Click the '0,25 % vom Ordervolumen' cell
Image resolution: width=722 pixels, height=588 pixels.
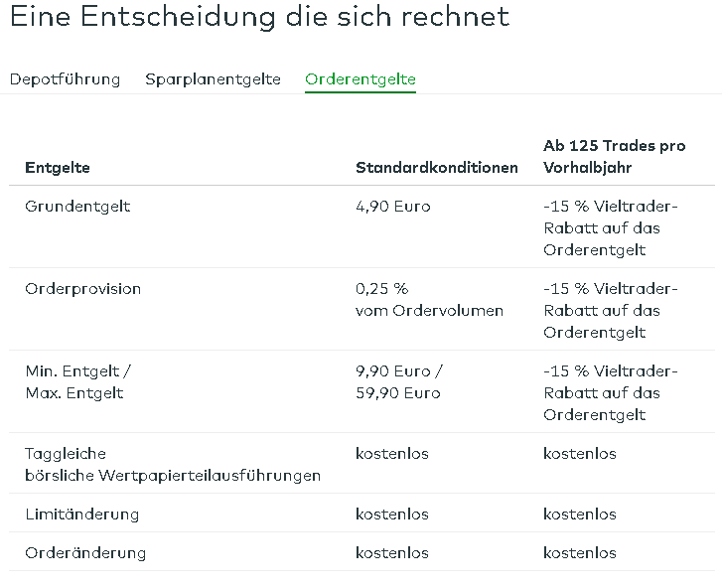pyautogui.click(x=429, y=300)
